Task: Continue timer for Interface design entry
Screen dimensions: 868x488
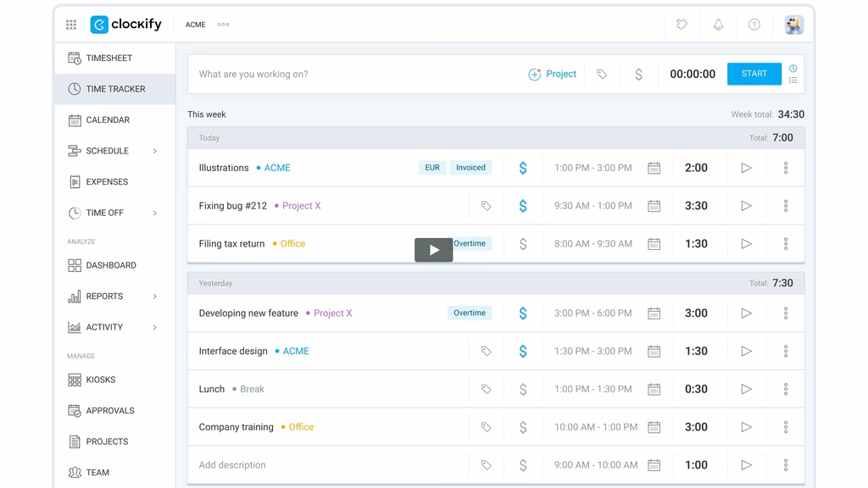Action: coord(746,351)
